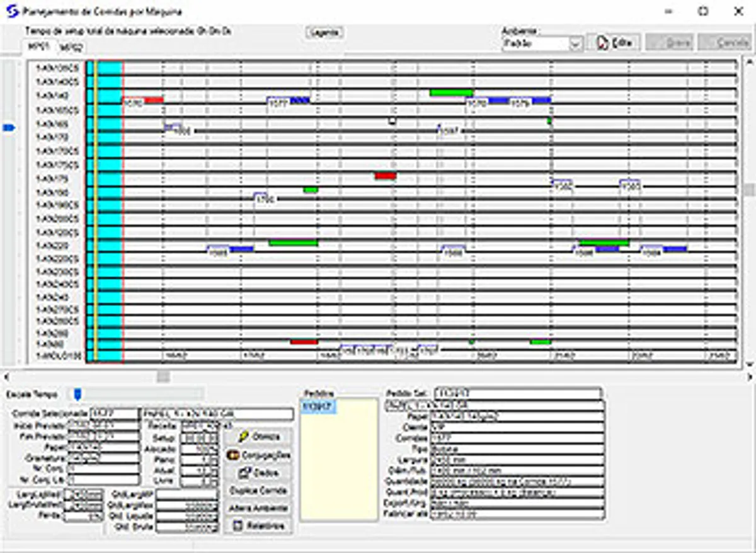The height and width of the screenshot is (553, 756).
Task: Open the Relatórios reports button
Action: click(x=258, y=525)
